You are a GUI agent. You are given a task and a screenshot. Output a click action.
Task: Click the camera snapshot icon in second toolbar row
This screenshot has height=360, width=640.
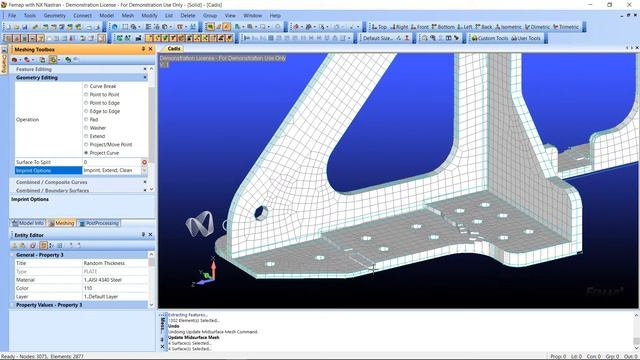click(138, 38)
